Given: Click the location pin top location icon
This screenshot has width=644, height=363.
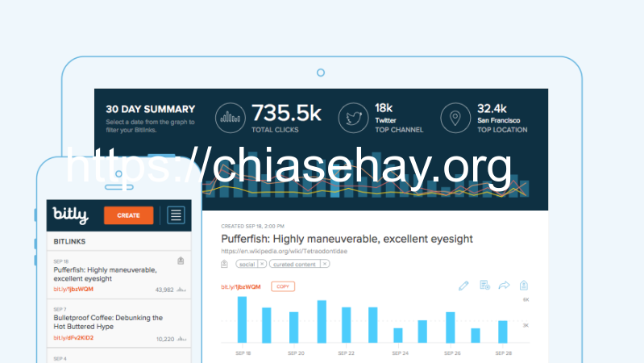Looking at the screenshot, I should point(455,118).
